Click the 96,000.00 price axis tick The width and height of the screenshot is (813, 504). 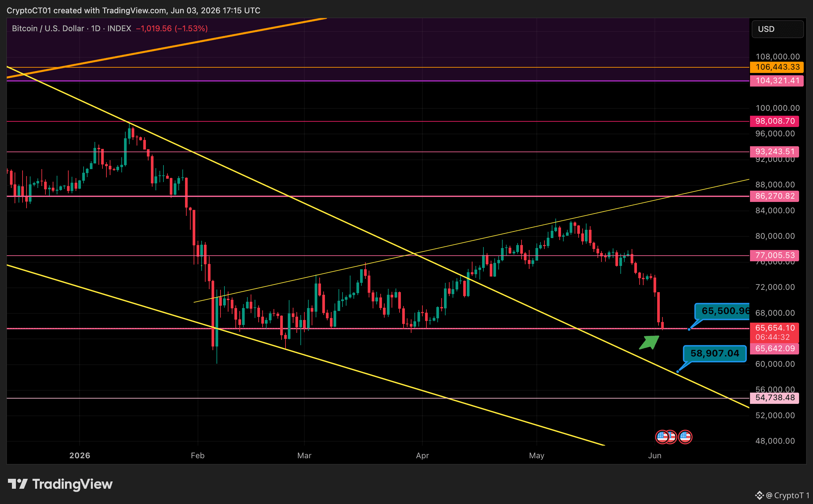click(x=775, y=134)
